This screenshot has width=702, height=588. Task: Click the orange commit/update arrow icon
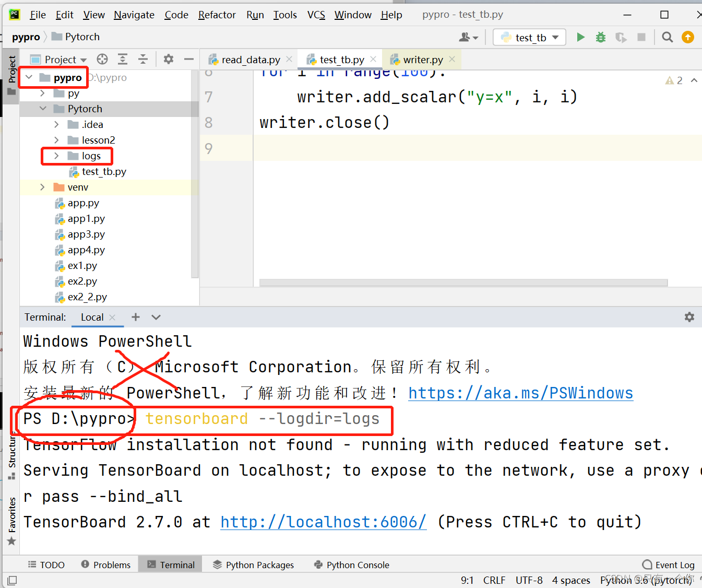[x=687, y=37]
